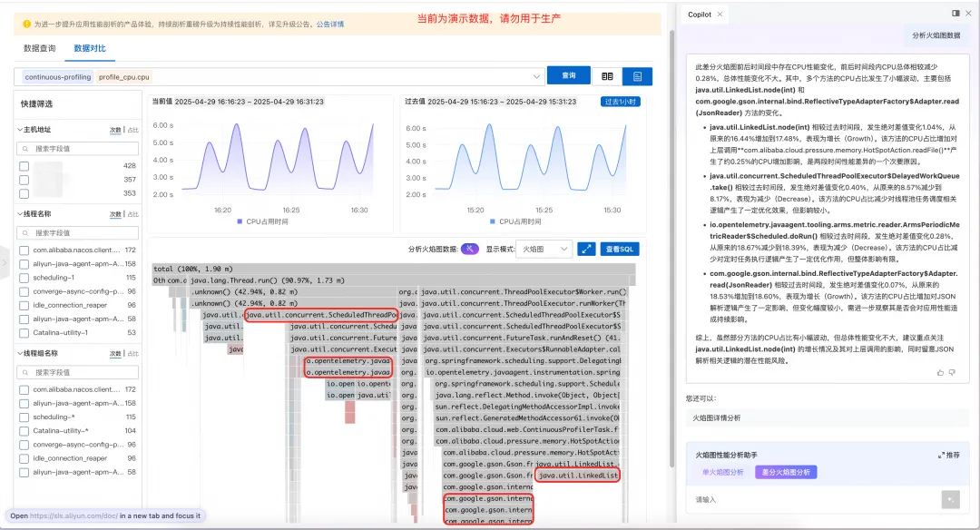Collapse the 主机地址 filter section
980x530 pixels.
[x=19, y=130]
